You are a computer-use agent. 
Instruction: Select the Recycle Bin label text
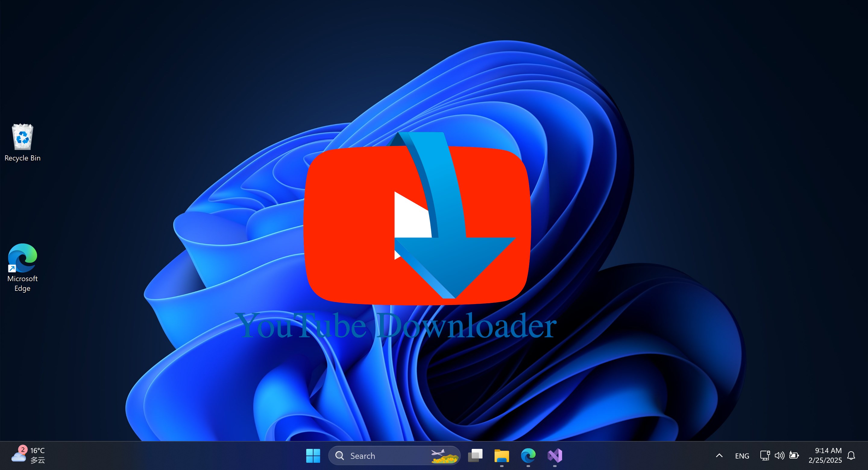tap(22, 158)
